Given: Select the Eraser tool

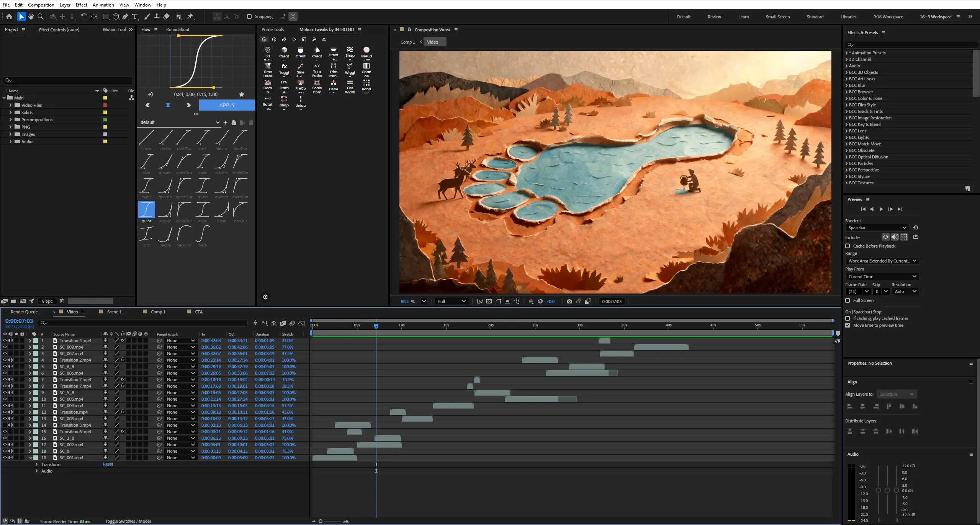Looking at the screenshot, I should [x=166, y=16].
